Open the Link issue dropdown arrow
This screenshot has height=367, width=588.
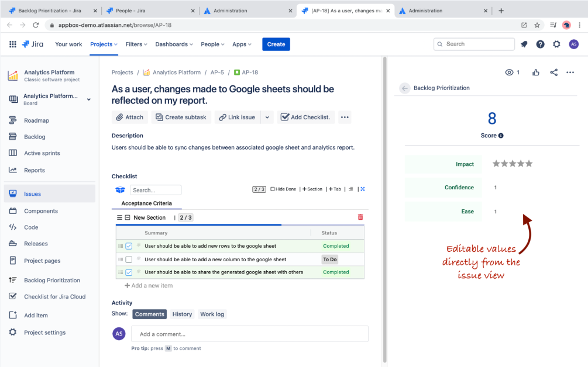point(267,117)
